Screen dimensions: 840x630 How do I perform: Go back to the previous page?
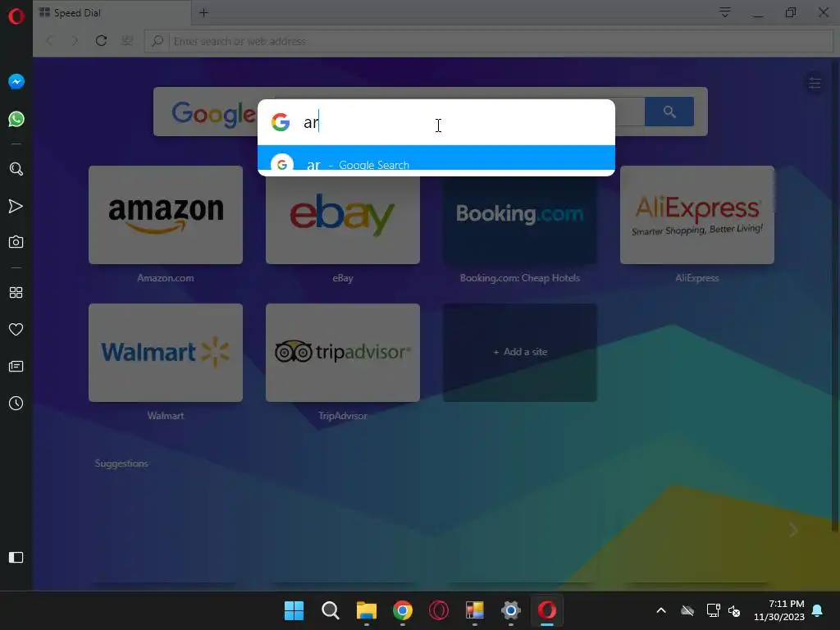click(x=50, y=41)
